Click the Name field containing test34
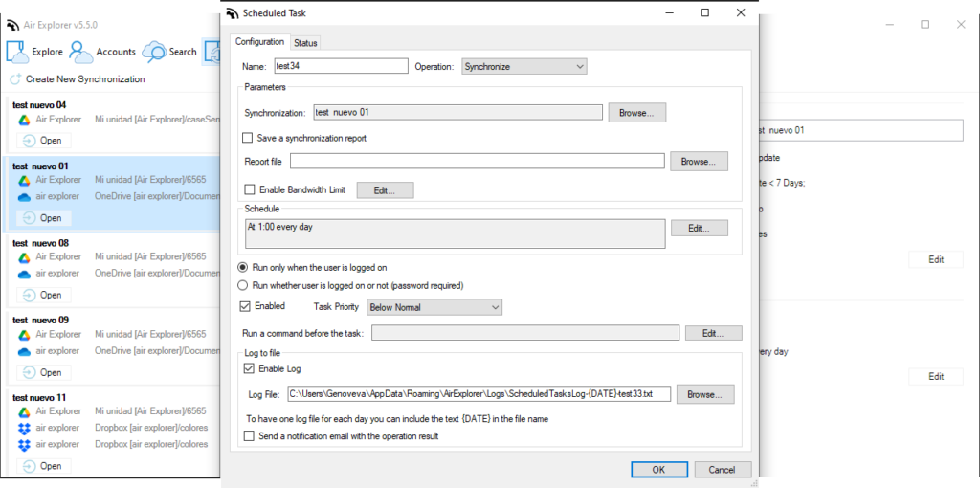The image size is (980, 488). click(341, 66)
